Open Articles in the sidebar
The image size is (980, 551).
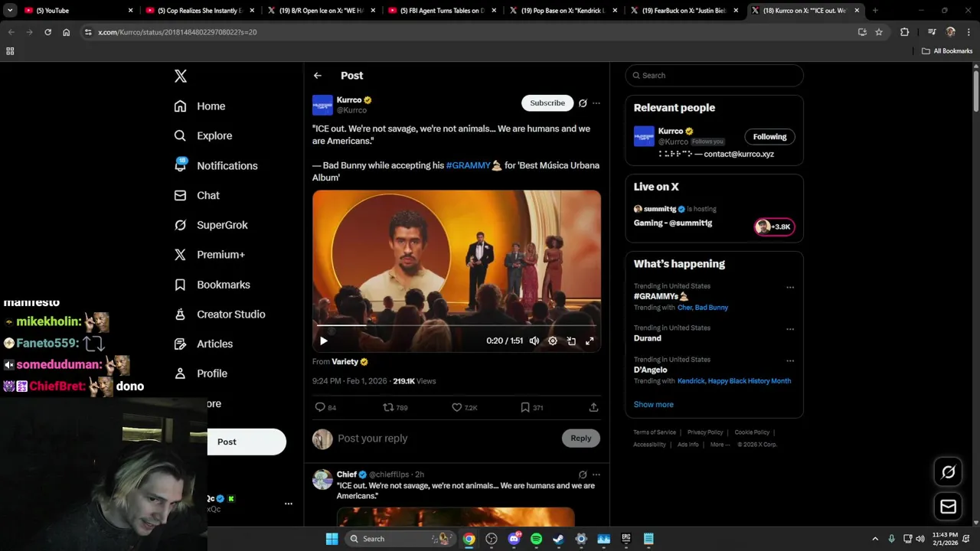point(204,344)
